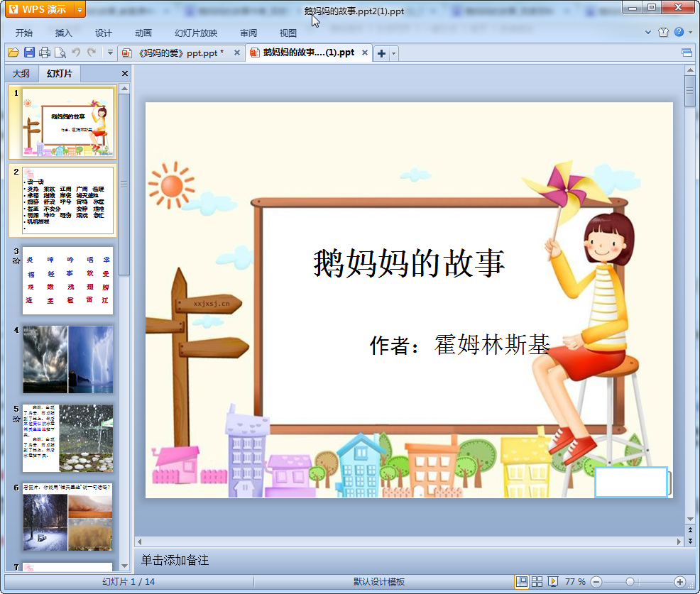This screenshot has height=594, width=700.
Task: Switch to Normal view icon in status bar
Action: click(521, 581)
